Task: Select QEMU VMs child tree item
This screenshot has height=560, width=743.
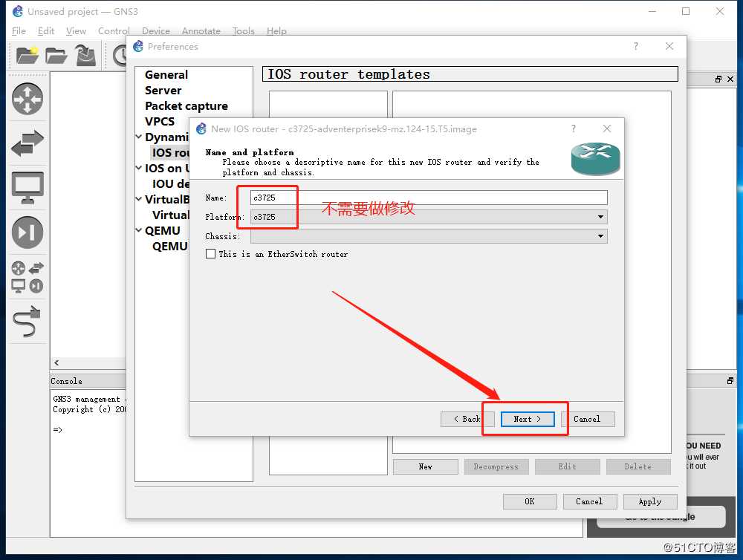Action: [x=170, y=247]
